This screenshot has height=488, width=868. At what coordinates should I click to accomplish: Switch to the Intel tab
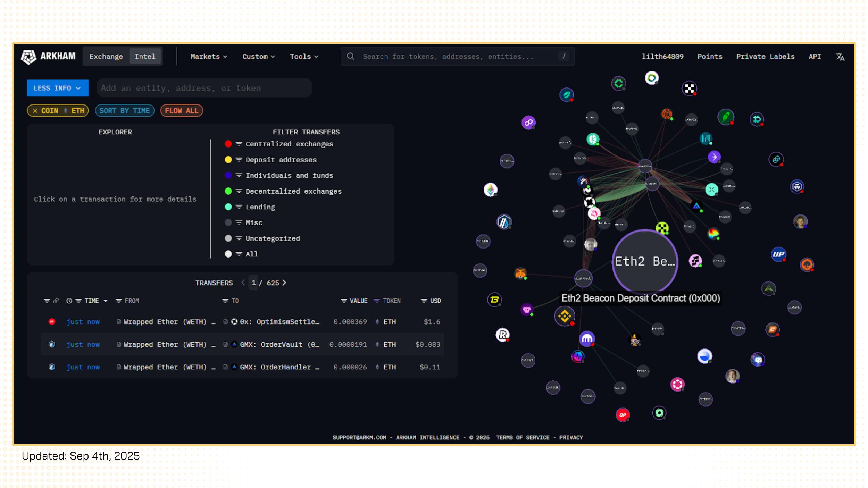[145, 57]
